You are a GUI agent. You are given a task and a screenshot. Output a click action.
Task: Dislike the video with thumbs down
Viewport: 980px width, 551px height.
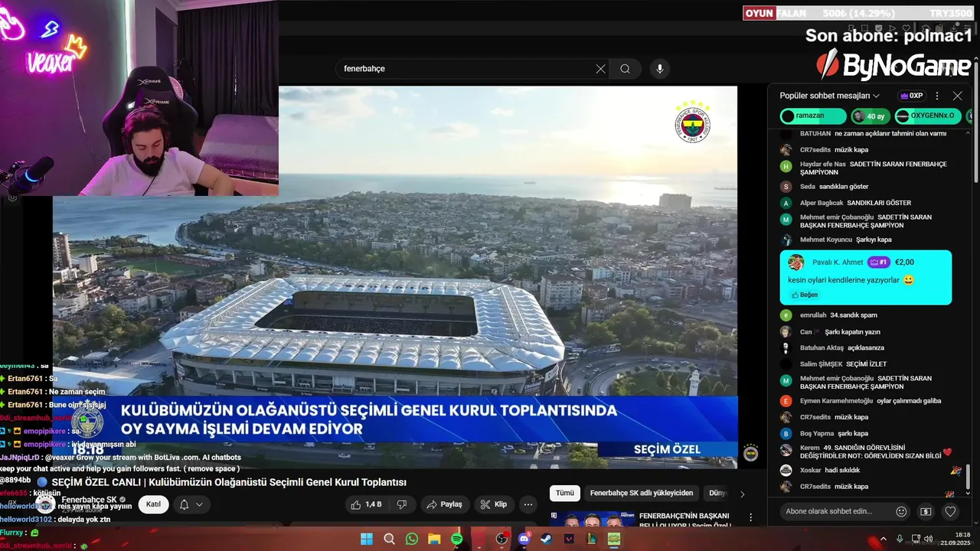click(x=402, y=504)
